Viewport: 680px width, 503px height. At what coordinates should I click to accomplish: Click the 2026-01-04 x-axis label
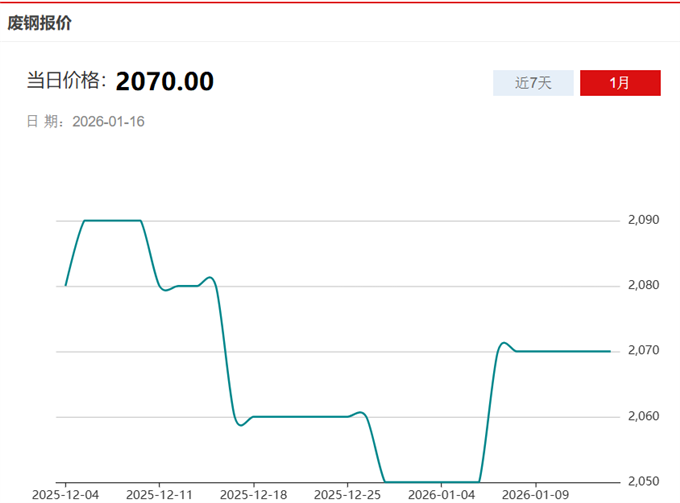tap(441, 494)
